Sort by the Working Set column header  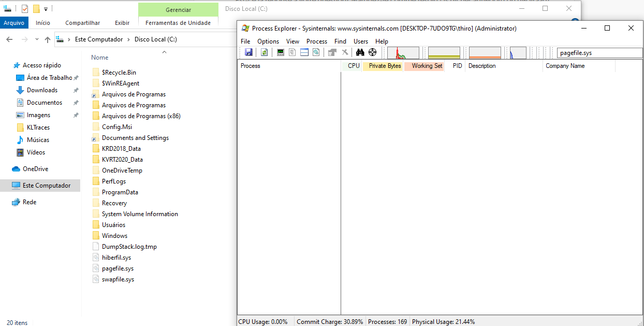(x=426, y=66)
